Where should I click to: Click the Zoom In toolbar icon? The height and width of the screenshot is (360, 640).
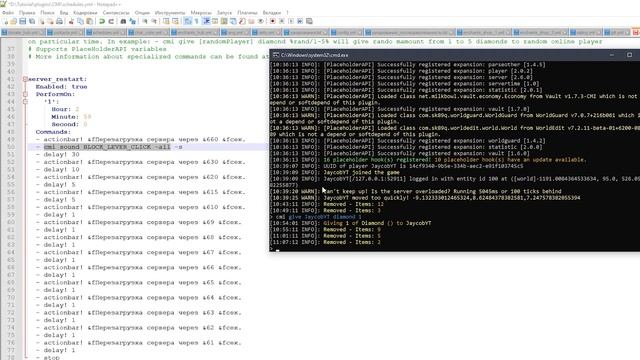click(144, 21)
